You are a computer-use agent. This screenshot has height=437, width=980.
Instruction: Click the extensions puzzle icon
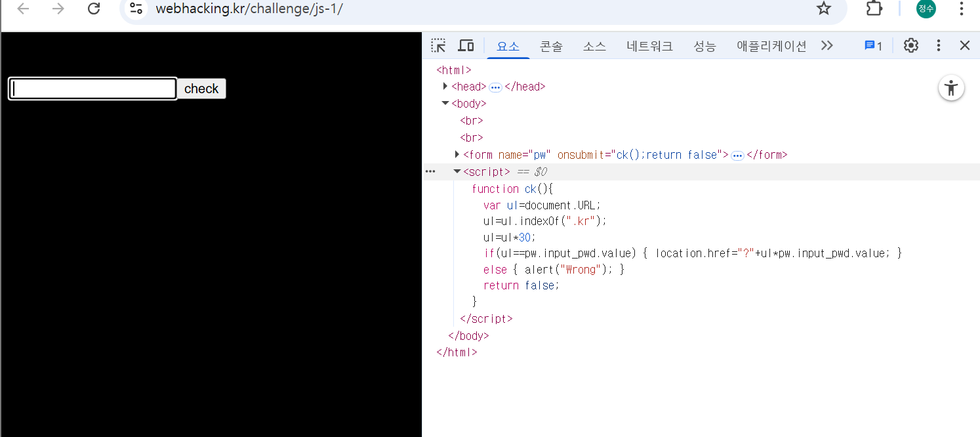[873, 9]
